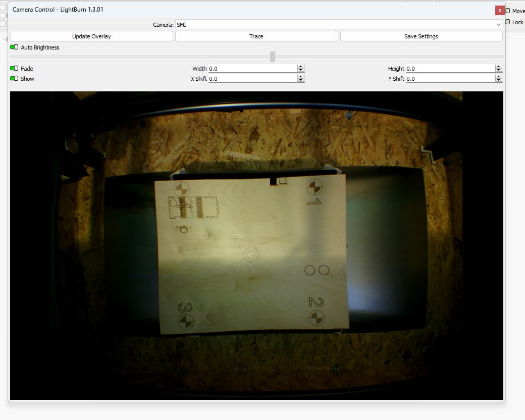This screenshot has width=525, height=420.
Task: Click into the Height input field
Action: click(x=450, y=68)
